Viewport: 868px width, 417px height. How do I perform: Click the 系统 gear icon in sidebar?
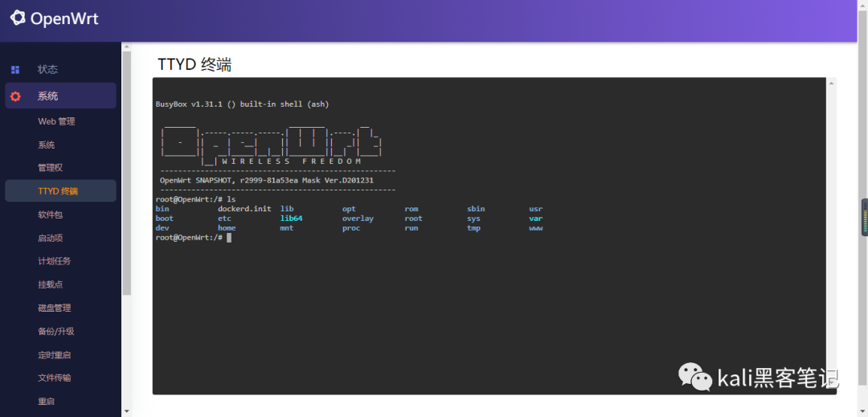click(x=15, y=96)
